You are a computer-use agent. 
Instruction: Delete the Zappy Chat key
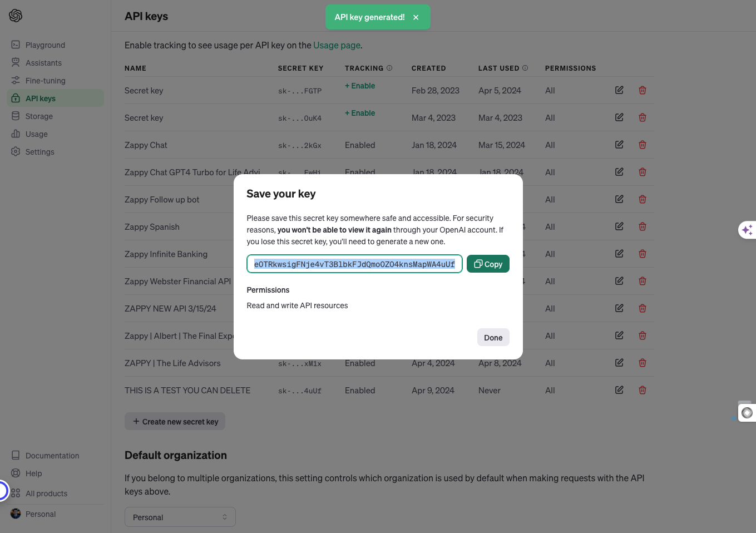643,145
